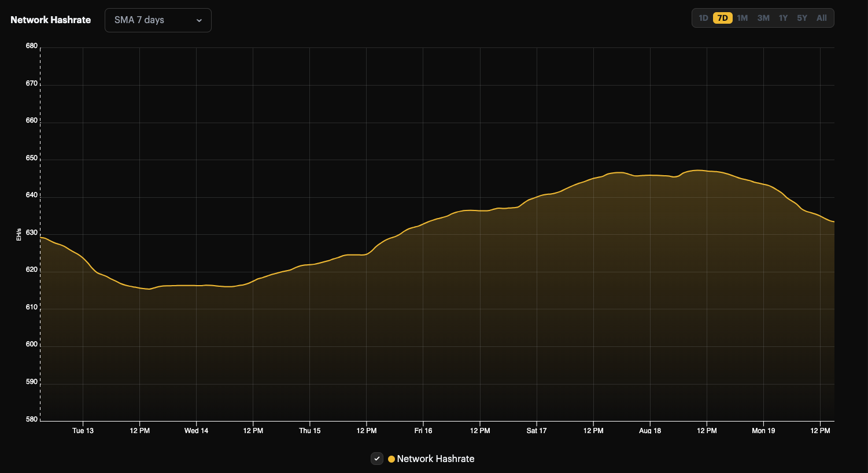
Task: Uncheck the Network Hashrate legend checkbox
Action: (376, 459)
